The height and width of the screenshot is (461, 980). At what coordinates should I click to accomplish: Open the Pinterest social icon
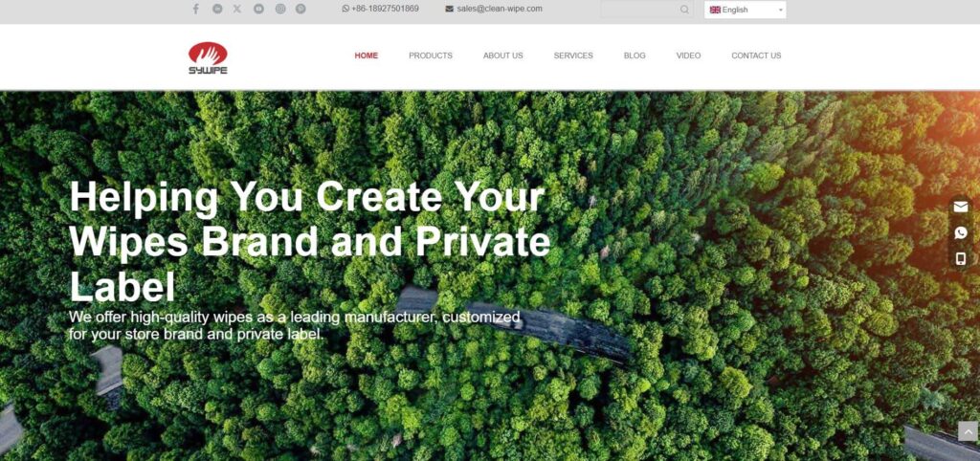(x=301, y=9)
